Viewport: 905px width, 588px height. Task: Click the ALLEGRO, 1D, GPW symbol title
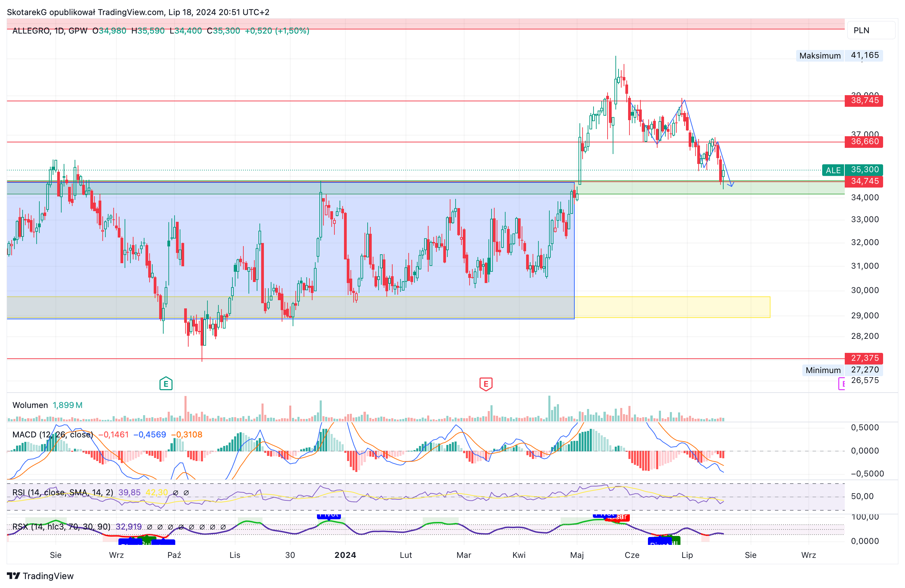(50, 31)
